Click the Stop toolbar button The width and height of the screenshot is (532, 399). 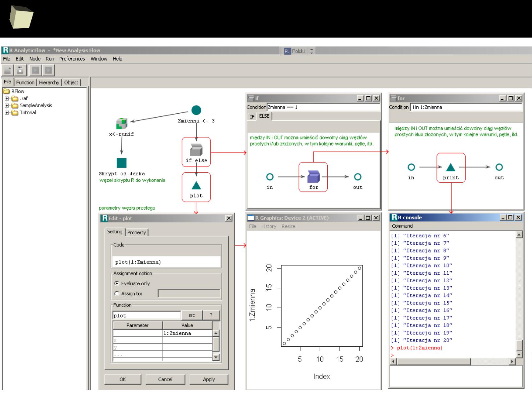[x=48, y=70]
